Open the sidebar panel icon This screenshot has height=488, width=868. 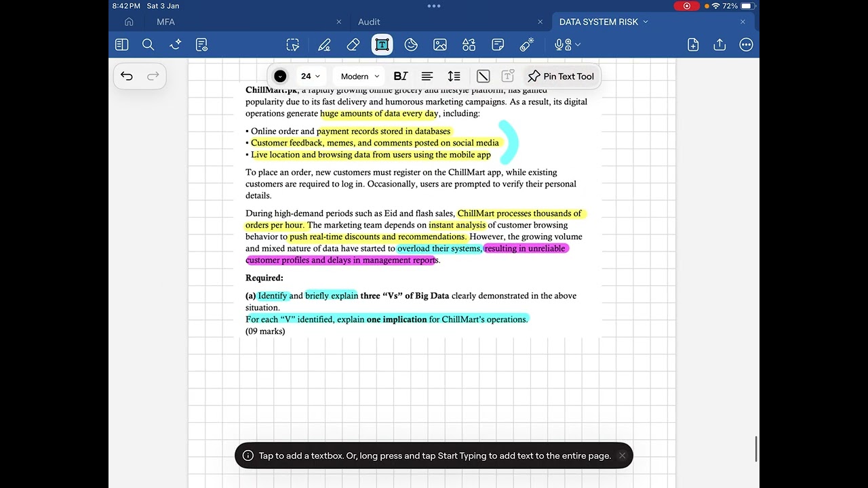click(122, 45)
